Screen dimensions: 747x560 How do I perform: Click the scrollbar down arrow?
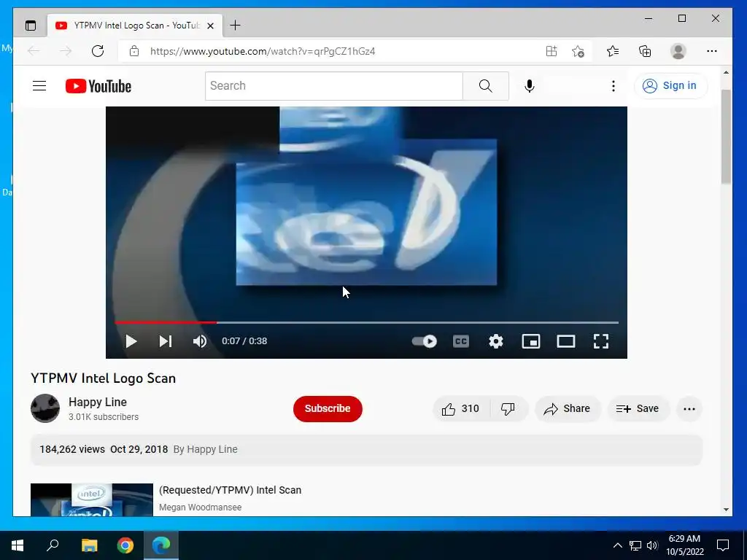point(726,509)
